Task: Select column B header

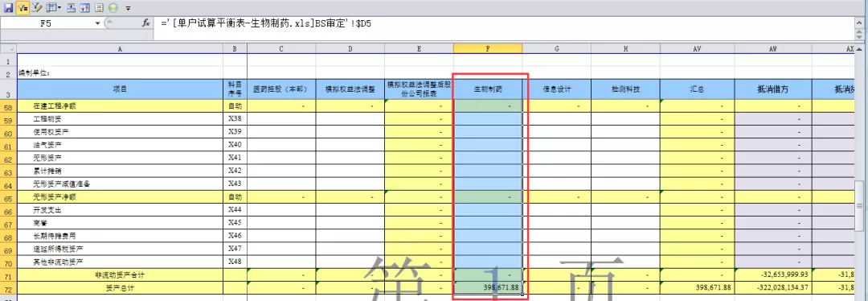Action: click(x=235, y=49)
